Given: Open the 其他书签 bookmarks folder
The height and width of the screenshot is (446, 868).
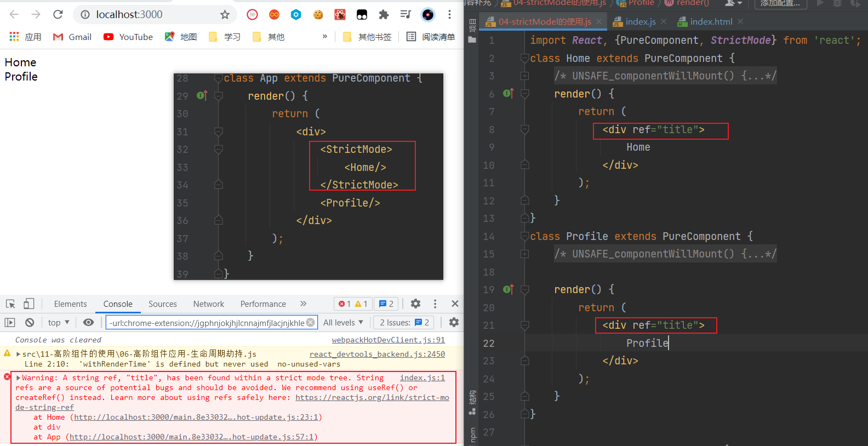Looking at the screenshot, I should [367, 37].
